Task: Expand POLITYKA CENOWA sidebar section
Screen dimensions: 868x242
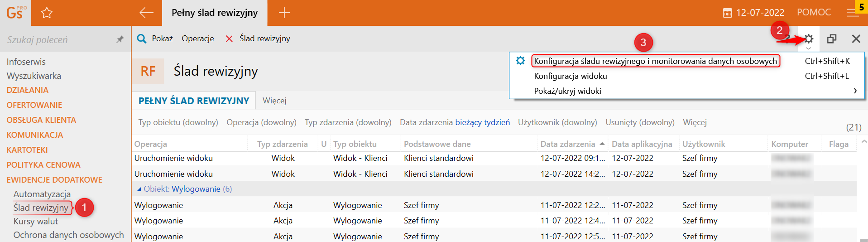Action: point(43,165)
